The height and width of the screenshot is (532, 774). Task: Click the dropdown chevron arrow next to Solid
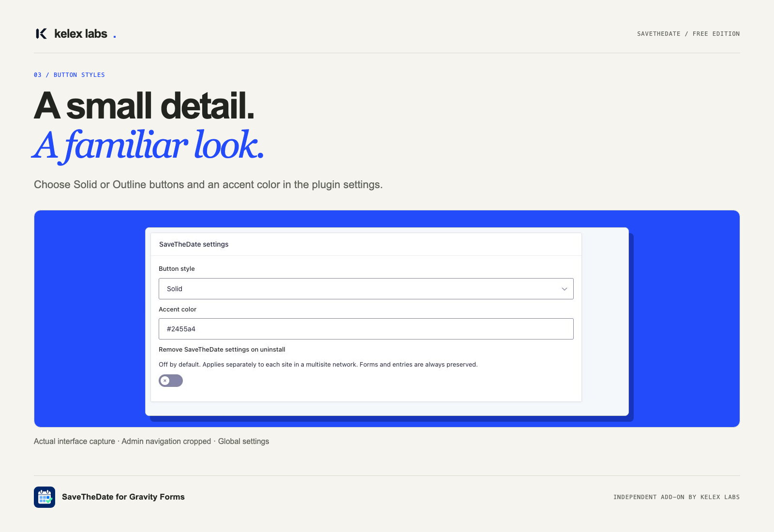tap(564, 289)
